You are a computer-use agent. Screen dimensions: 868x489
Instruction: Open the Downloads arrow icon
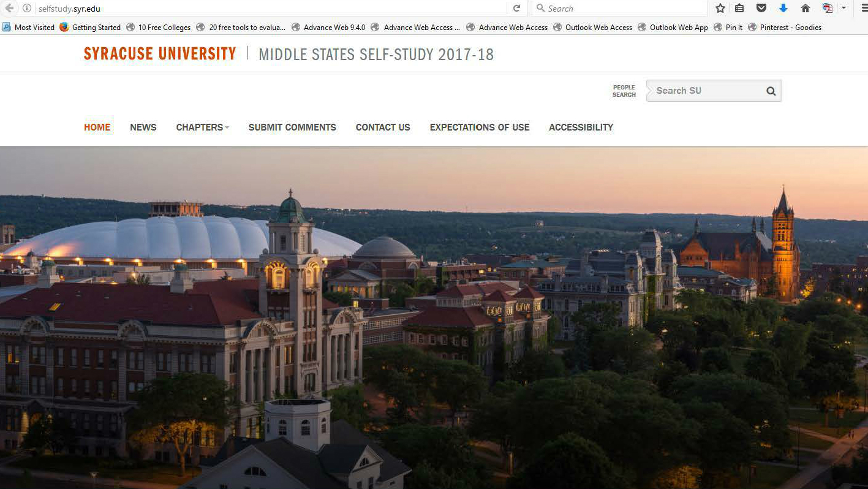click(x=783, y=9)
